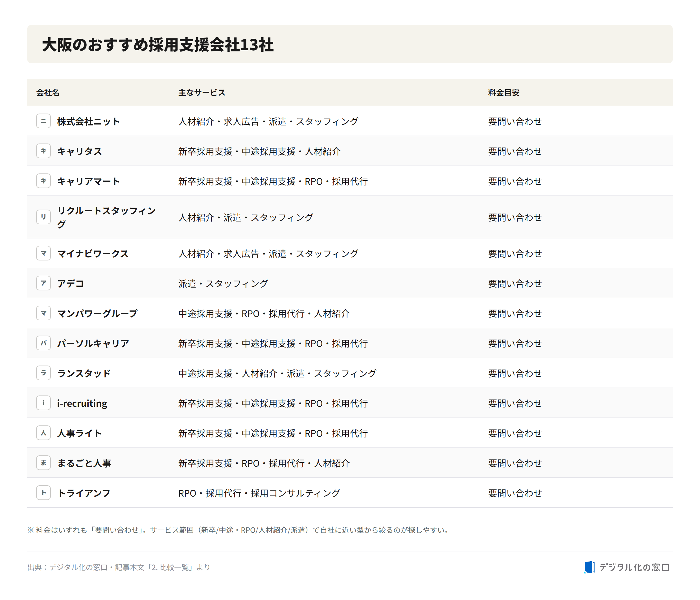This screenshot has height=600, width=700.
Task: Click the マ badge icon beside マンパワーグループ
Action: [x=43, y=313]
